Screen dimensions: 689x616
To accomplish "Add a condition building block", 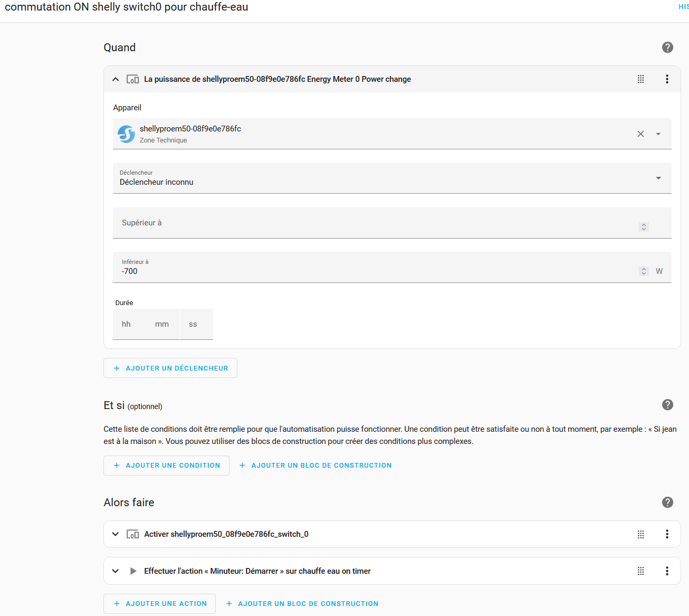I will 315,466.
